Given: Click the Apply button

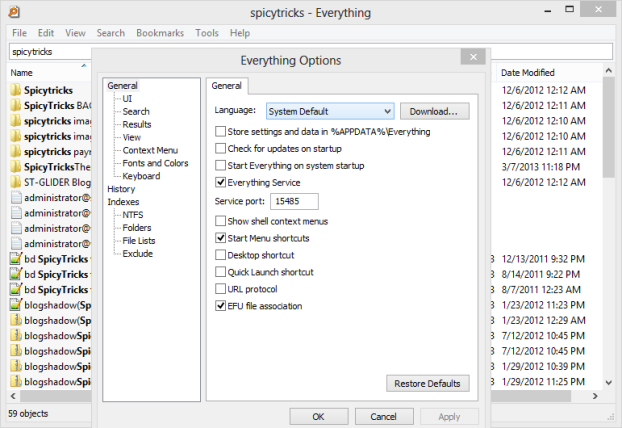Looking at the screenshot, I should click(x=449, y=416).
